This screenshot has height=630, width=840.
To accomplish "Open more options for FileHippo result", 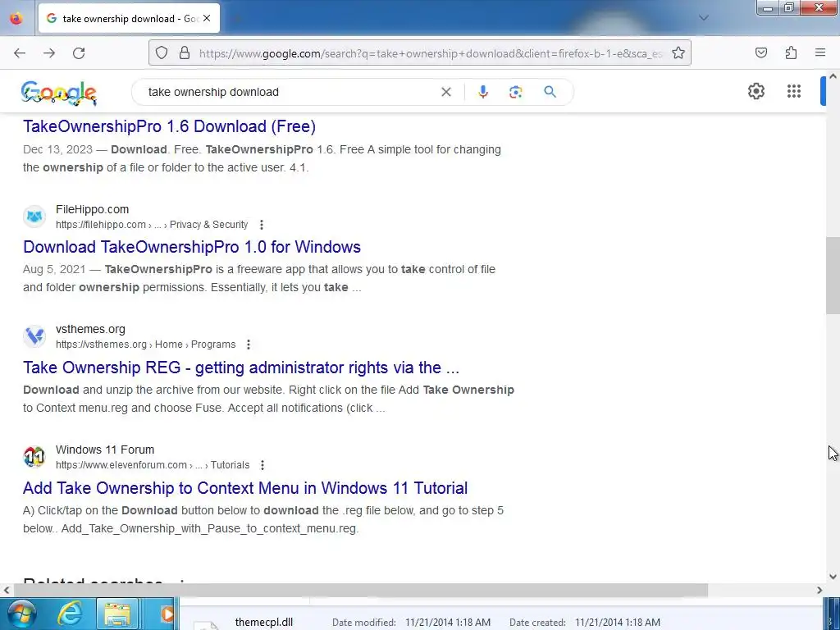I will [262, 225].
